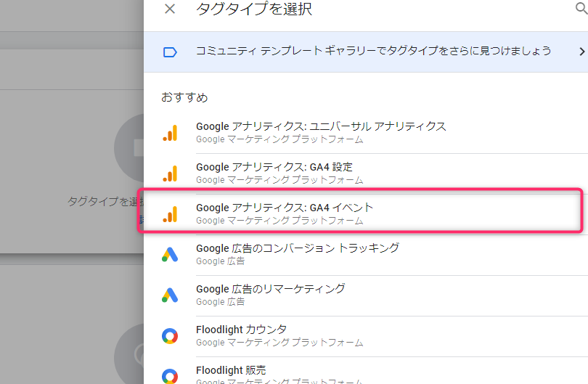The width and height of the screenshot is (588, 384).
Task: Close the tag type selection panel
Action: click(x=170, y=9)
